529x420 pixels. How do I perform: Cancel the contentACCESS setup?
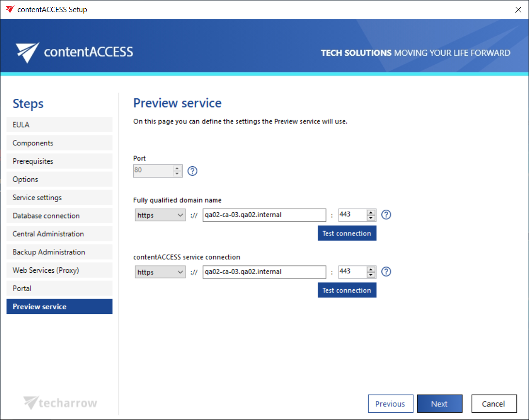pyautogui.click(x=493, y=404)
